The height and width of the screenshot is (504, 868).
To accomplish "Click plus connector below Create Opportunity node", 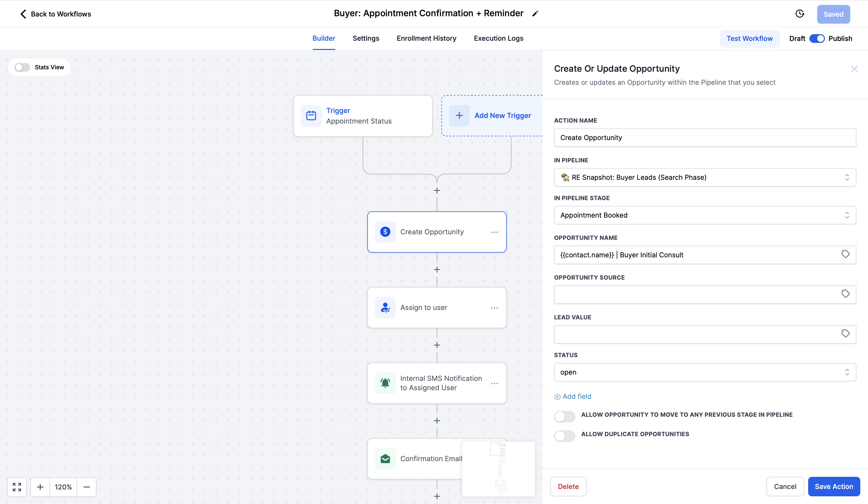I will [437, 270].
